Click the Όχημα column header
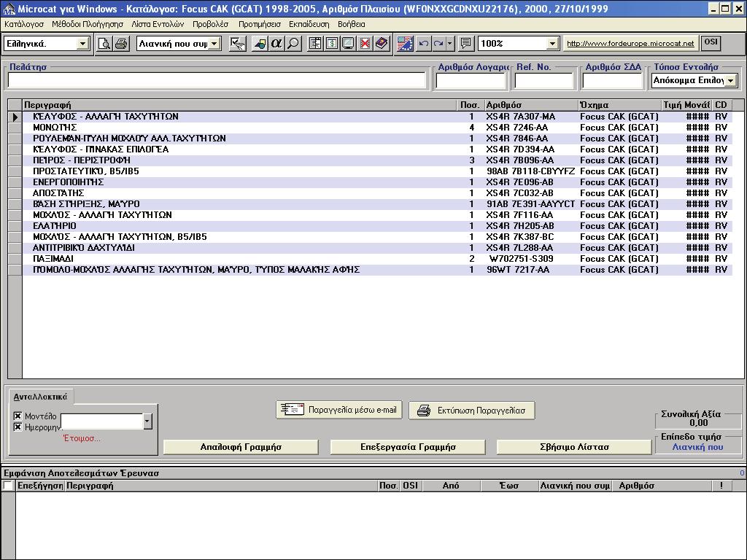 coord(620,105)
